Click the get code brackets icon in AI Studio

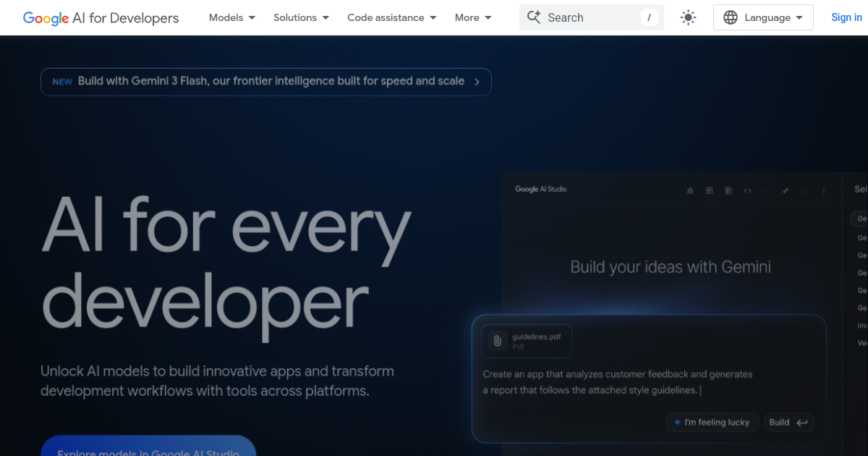(747, 190)
